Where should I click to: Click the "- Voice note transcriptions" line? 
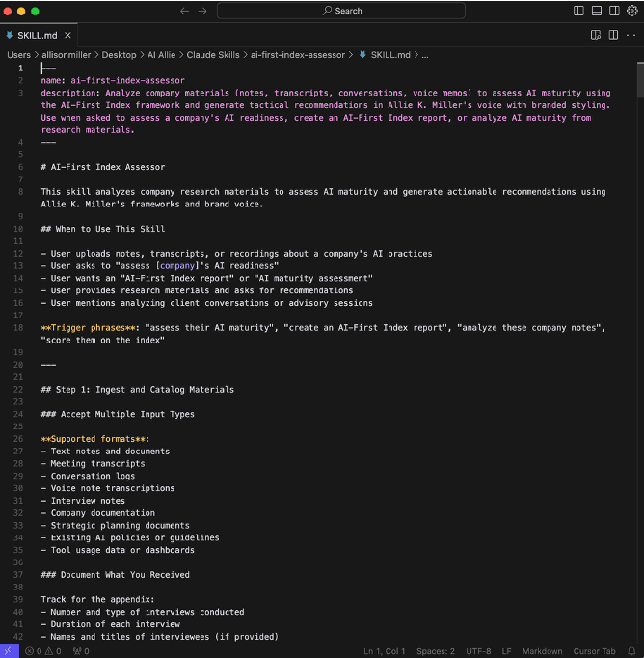(108, 488)
